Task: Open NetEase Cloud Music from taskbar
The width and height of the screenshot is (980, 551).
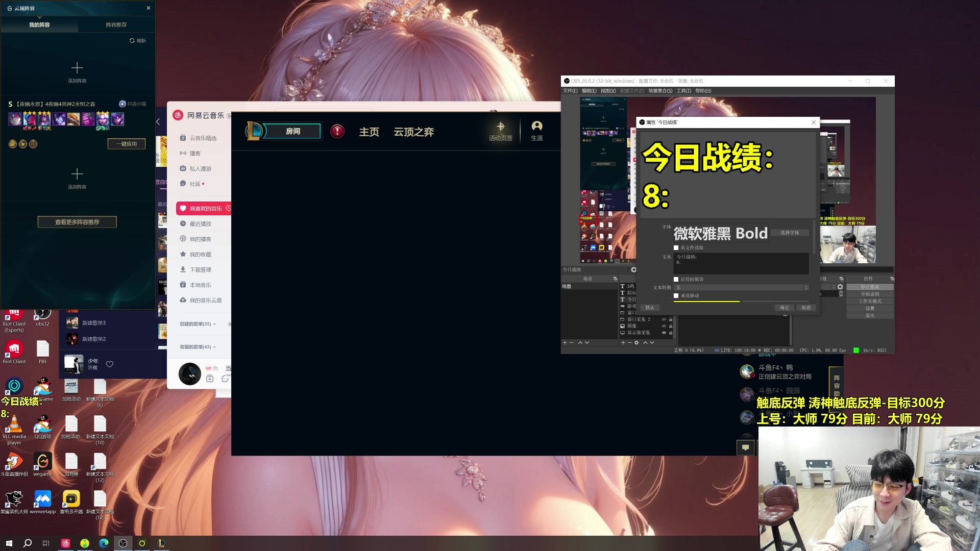Action: (x=65, y=543)
